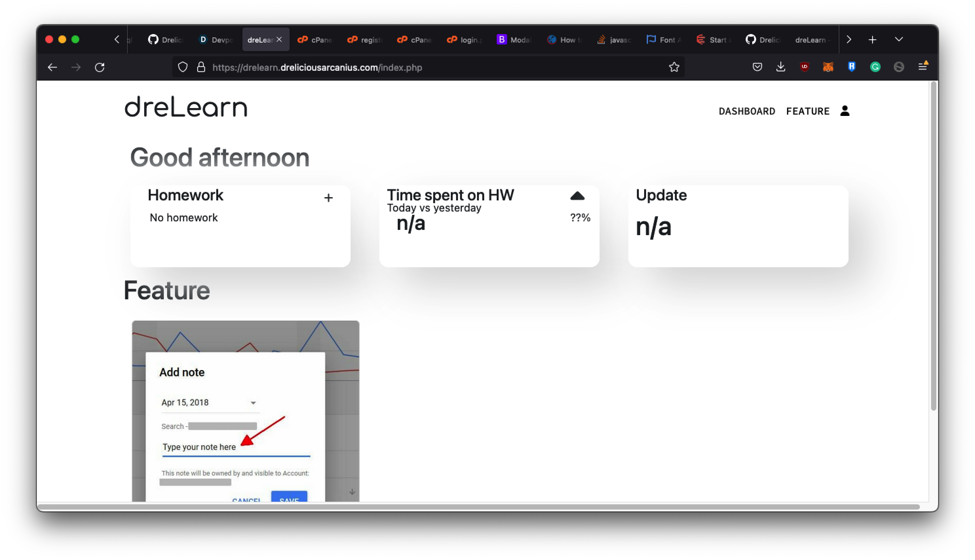975x560 pixels.
Task: Open the MetaMask fox extension
Action: point(828,67)
